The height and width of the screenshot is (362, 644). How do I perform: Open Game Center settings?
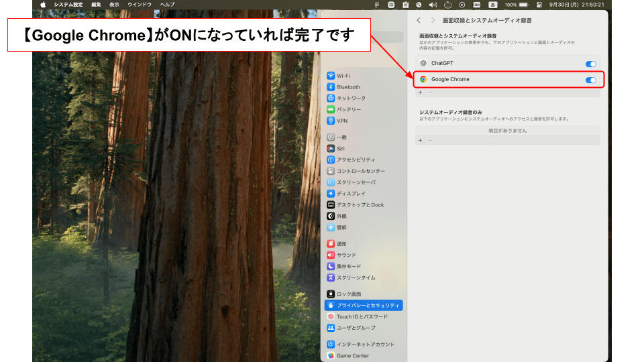click(352, 356)
